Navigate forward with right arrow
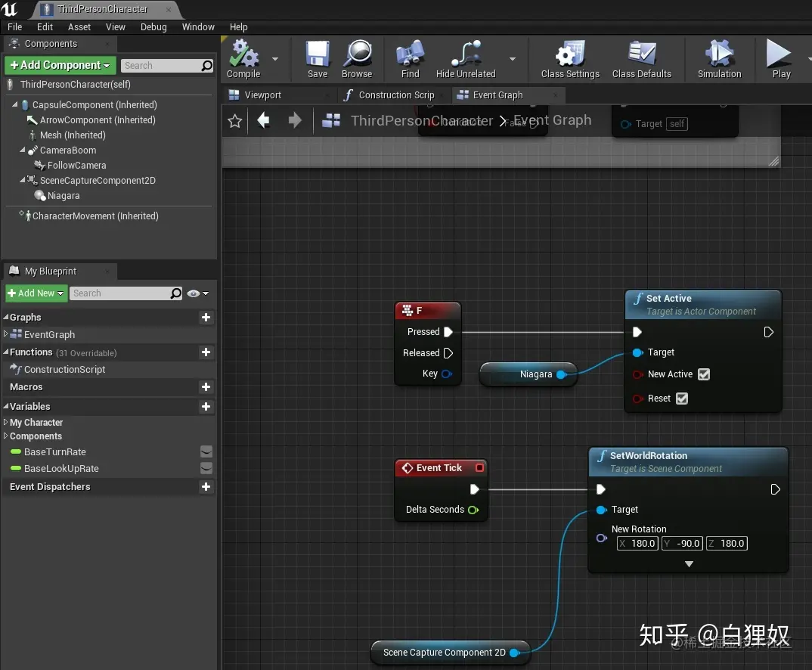812x670 pixels. click(295, 121)
